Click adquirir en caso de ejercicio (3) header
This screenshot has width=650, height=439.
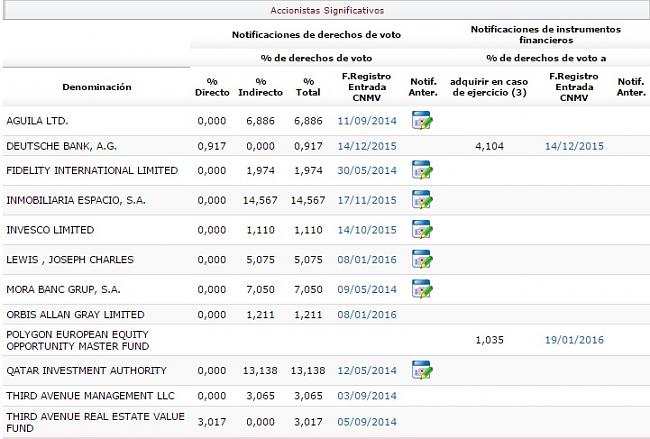tap(489, 87)
